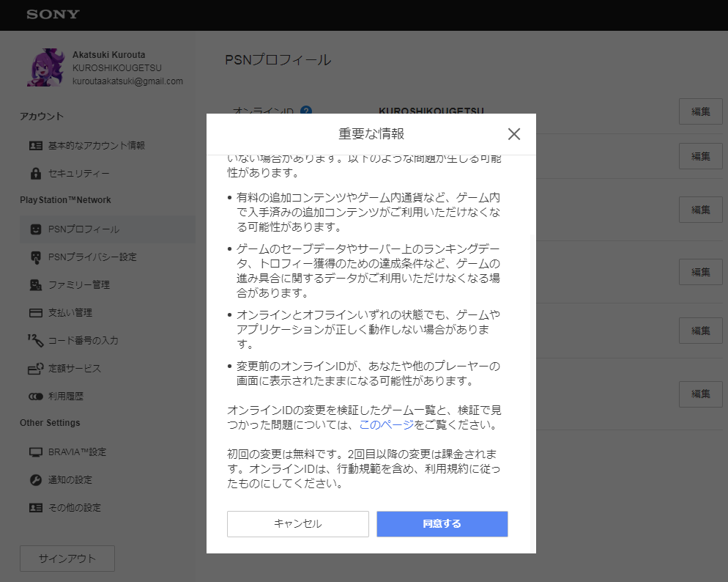Screen dimensions: 728x582
Task: Click email kuroutaakatsuki@gmail.com text
Action: [x=127, y=81]
